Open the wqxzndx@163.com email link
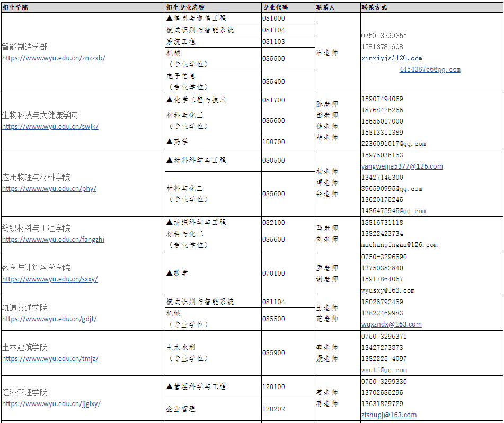 click(391, 324)
